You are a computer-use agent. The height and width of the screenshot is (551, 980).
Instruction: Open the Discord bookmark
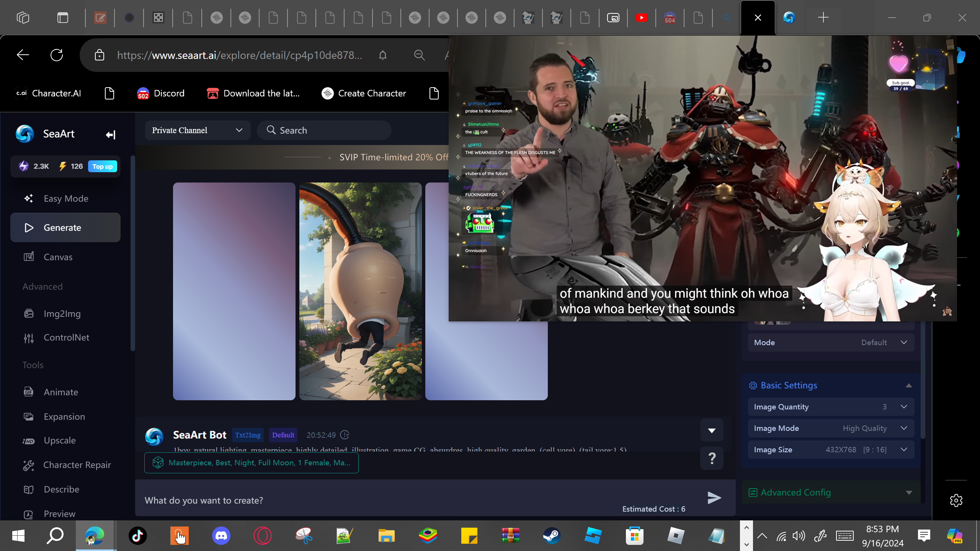pos(161,93)
